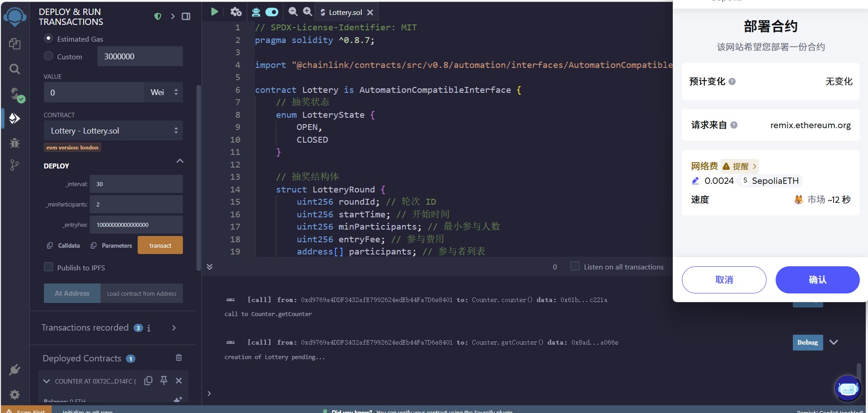Open the Wei unit dropdown

coord(163,92)
